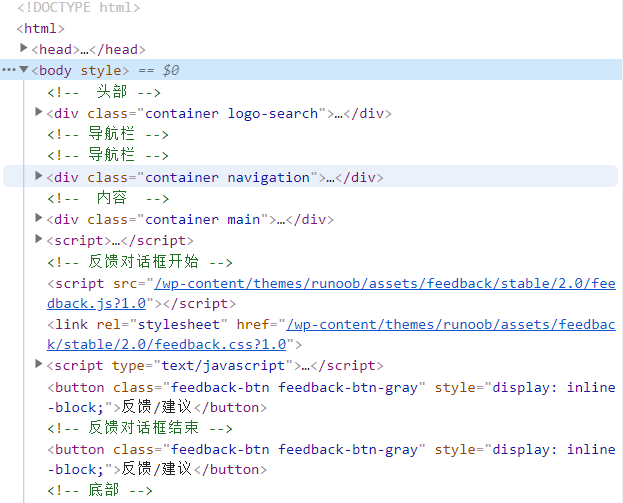Select feedback-btn button above 反馈对话框结束 comment

point(331,397)
